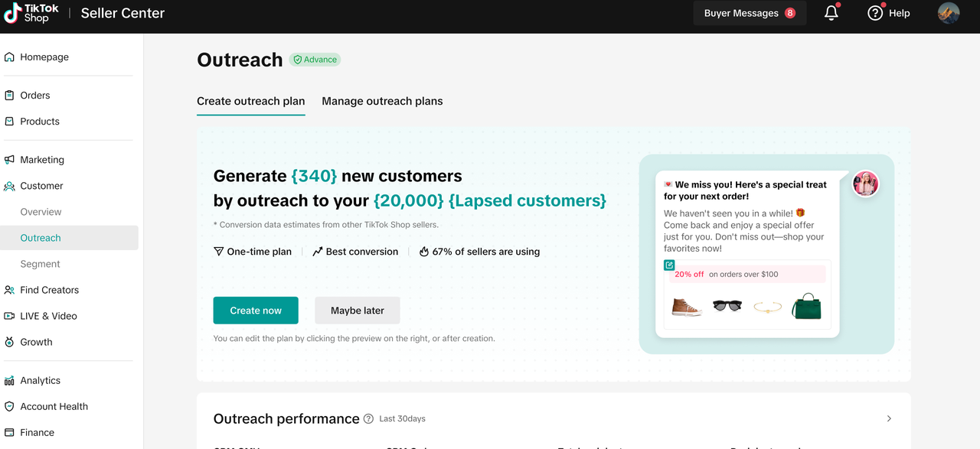Open Buyer Messages with 8 unread
The image size is (980, 449).
[750, 13]
